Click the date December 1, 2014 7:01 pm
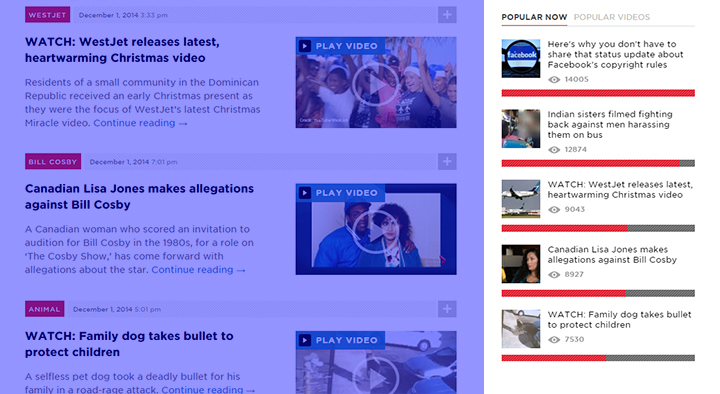This screenshot has width=720, height=394. (133, 162)
